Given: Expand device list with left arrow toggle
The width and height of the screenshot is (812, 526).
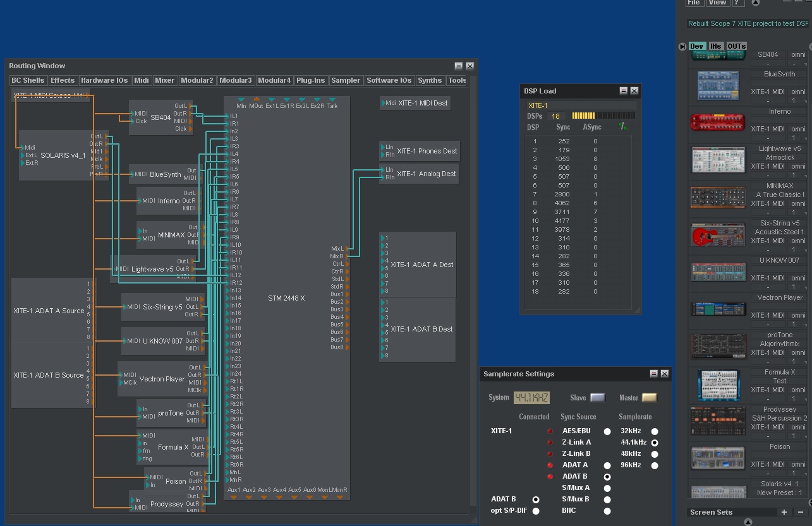Looking at the screenshot, I should coord(682,47).
